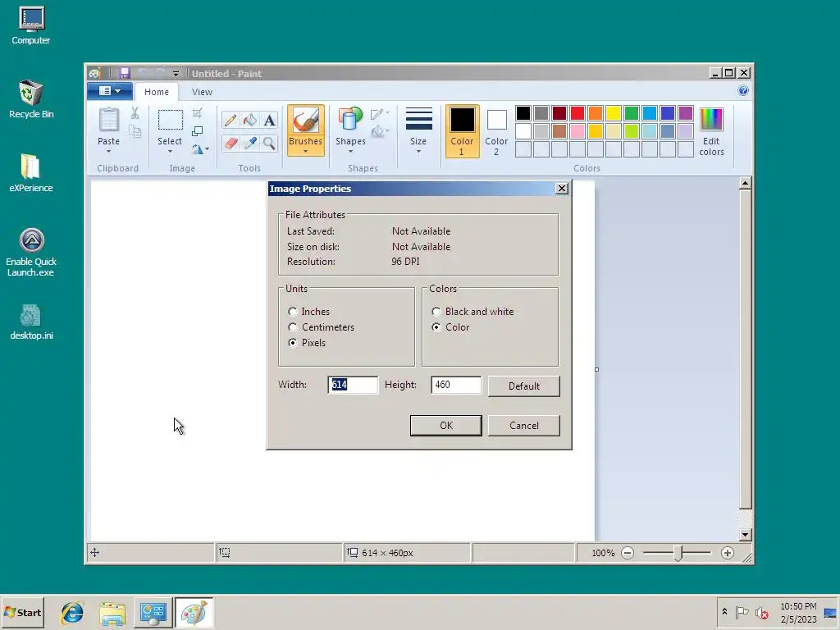This screenshot has width=840, height=630.
Task: Open Windows Explorer folder on taskbar
Action: pos(112,612)
